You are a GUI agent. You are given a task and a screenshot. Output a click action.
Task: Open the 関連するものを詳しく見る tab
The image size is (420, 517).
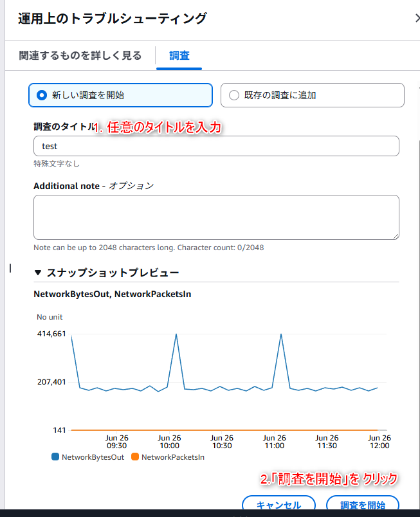[x=80, y=55]
